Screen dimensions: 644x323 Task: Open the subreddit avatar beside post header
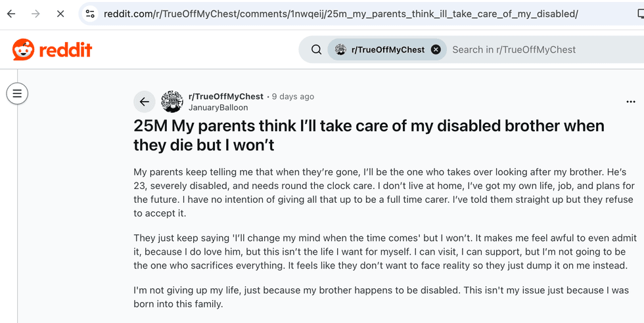(x=172, y=102)
